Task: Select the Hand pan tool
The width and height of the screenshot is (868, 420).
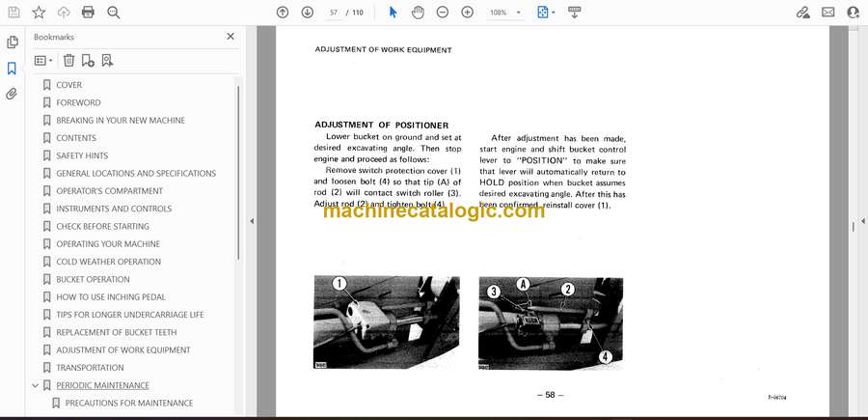Action: (418, 13)
